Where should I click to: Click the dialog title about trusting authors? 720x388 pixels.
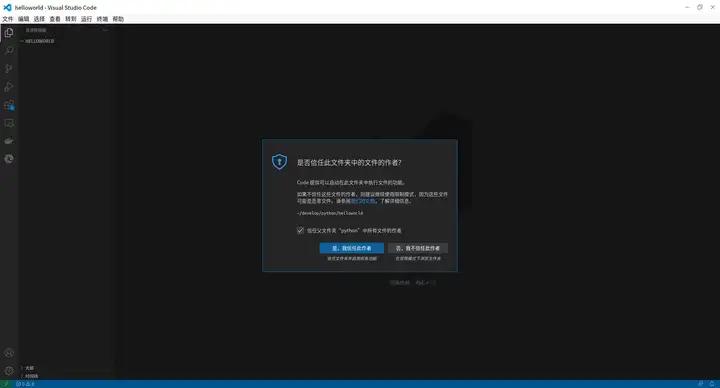tap(349, 163)
